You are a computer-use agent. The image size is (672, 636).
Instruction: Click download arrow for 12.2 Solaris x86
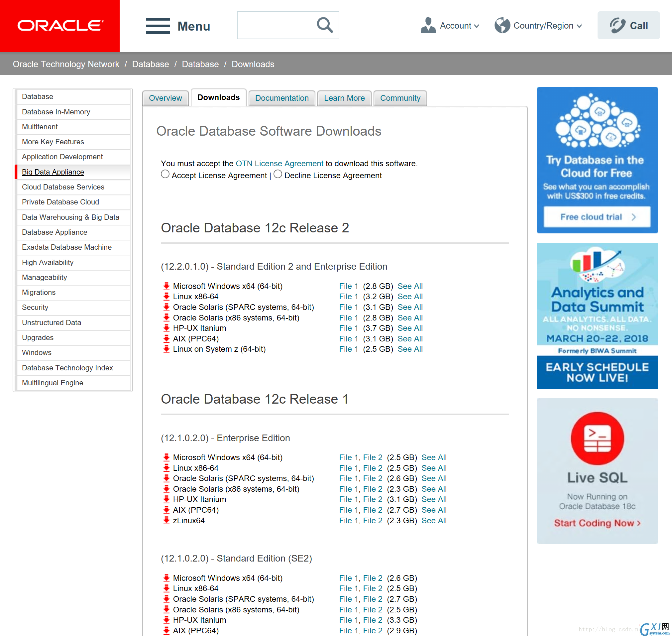click(167, 318)
